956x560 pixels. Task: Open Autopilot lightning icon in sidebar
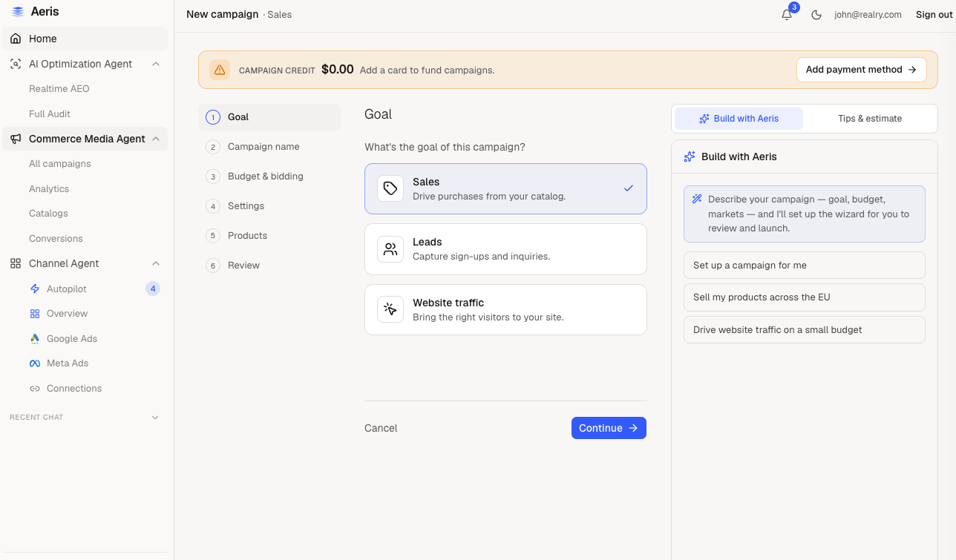click(x=35, y=289)
